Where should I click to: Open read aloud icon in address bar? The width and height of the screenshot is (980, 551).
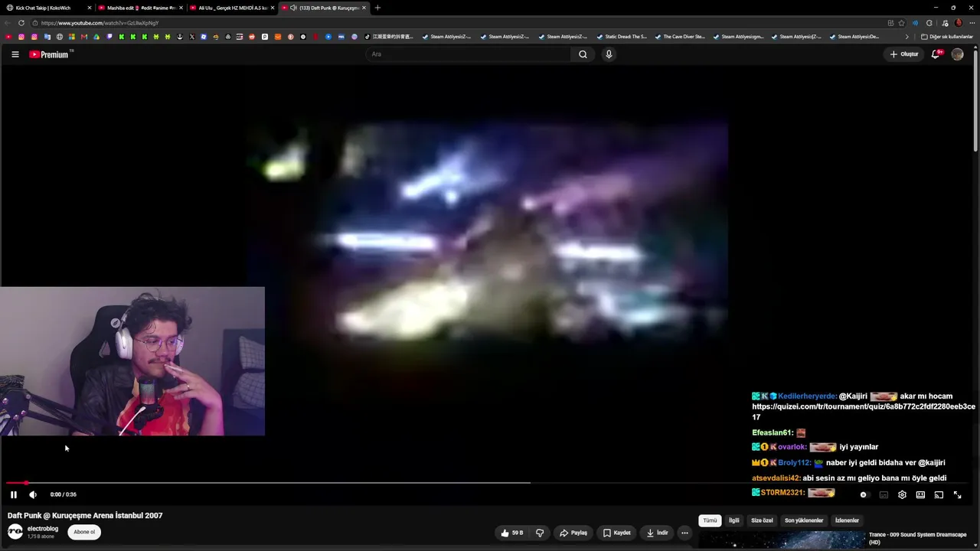pos(915,23)
